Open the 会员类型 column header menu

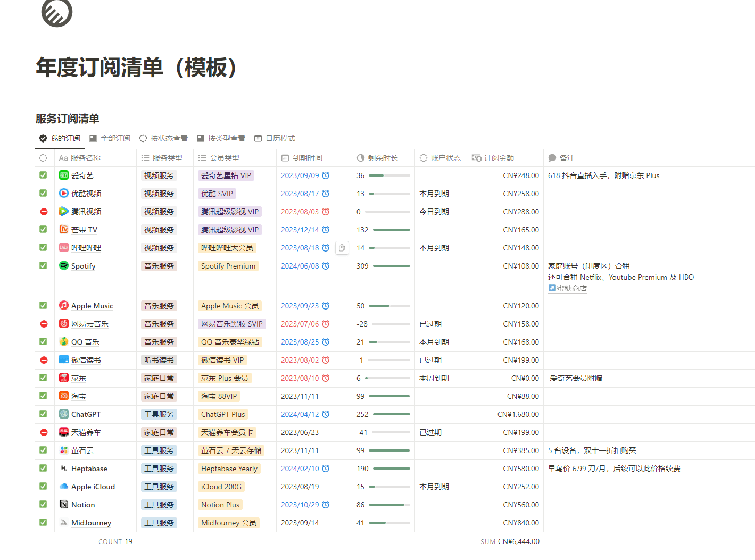tap(235, 158)
